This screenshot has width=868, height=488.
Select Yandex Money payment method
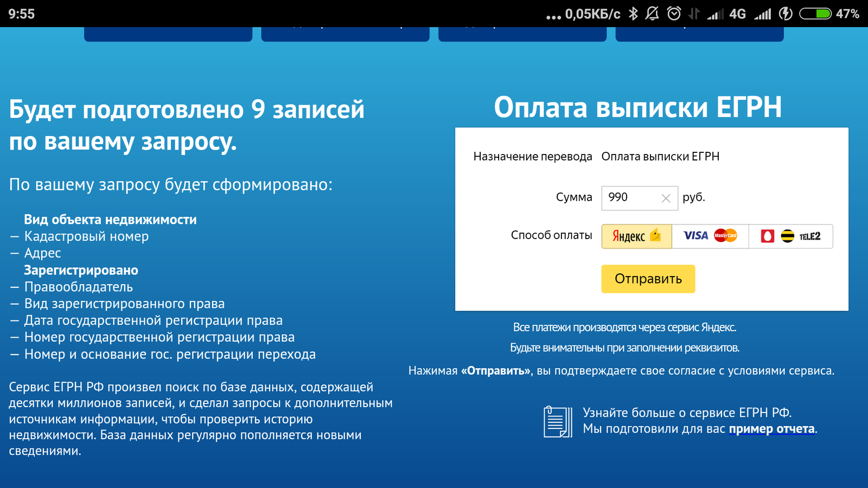tap(636, 236)
